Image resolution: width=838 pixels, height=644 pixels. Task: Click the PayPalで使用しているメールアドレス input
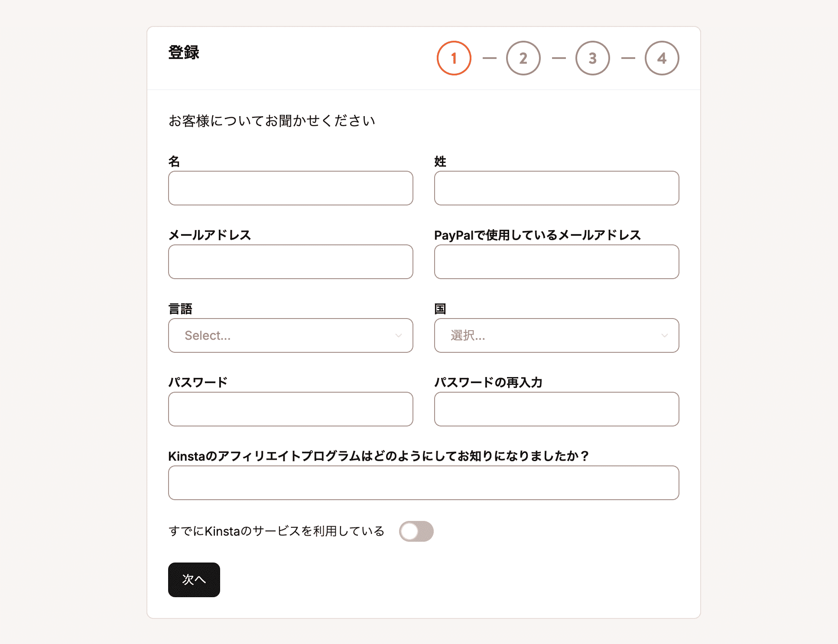[x=556, y=261]
